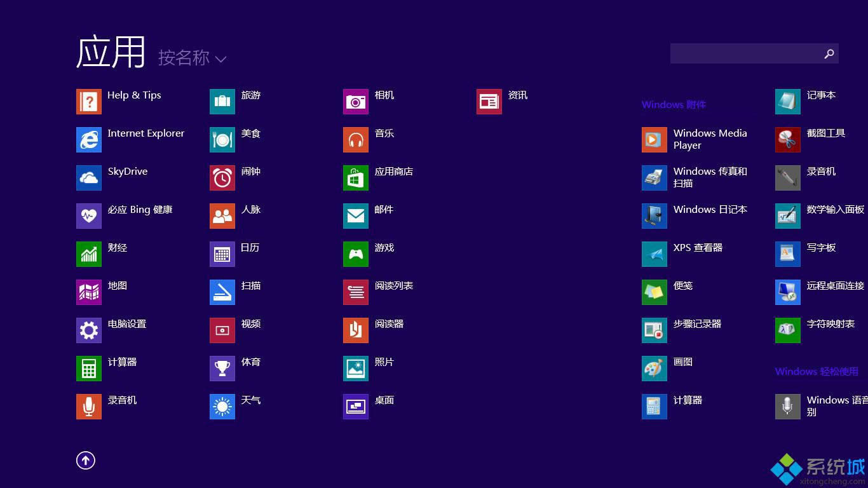Click the 闹钟 alarm clock icon
Screen dimensions: 868x488
point(222,178)
